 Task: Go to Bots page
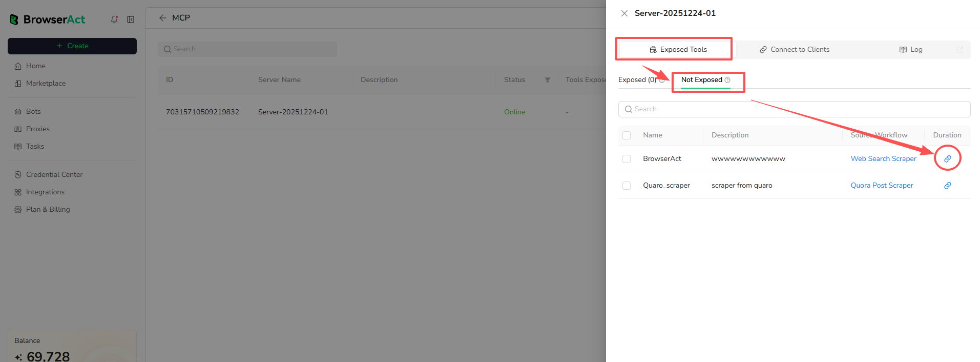click(33, 111)
